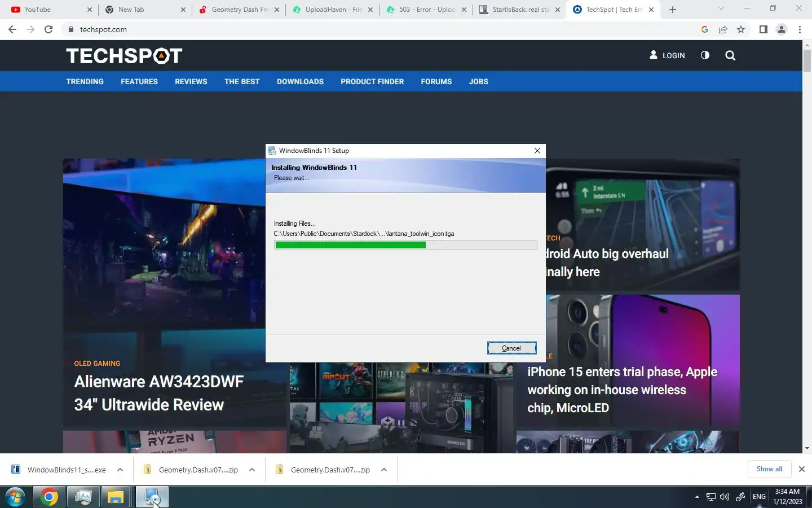Open File Explorer from the taskbar
812x508 pixels.
[116, 497]
